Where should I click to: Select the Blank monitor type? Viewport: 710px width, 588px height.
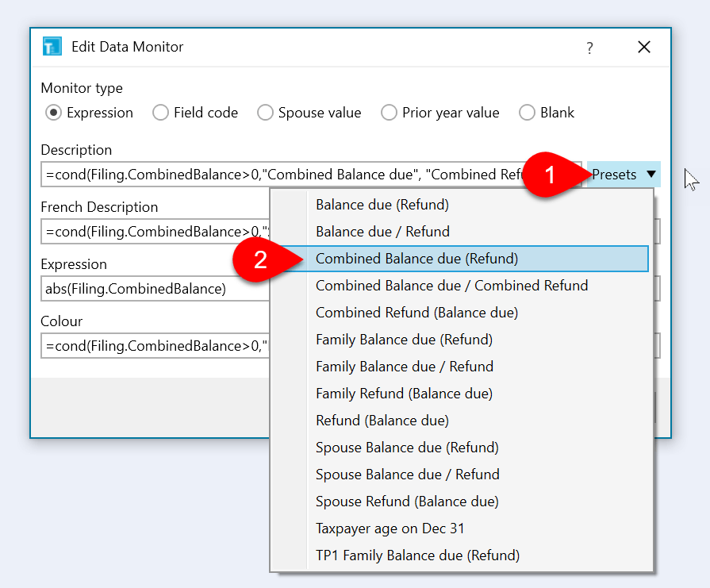tap(547, 113)
